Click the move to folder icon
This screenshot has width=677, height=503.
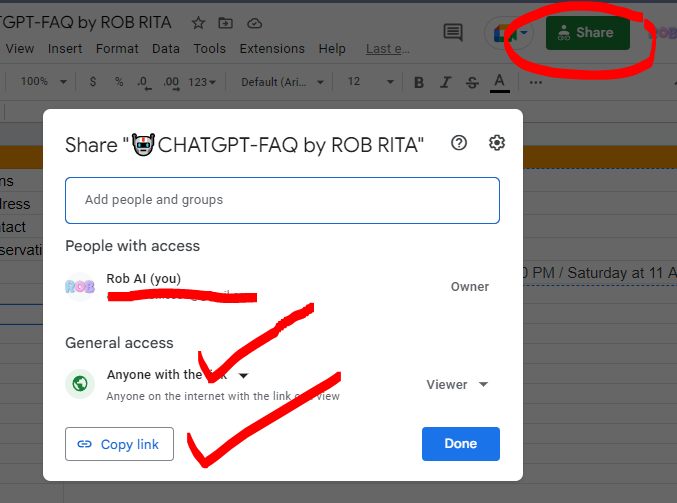pyautogui.click(x=225, y=23)
